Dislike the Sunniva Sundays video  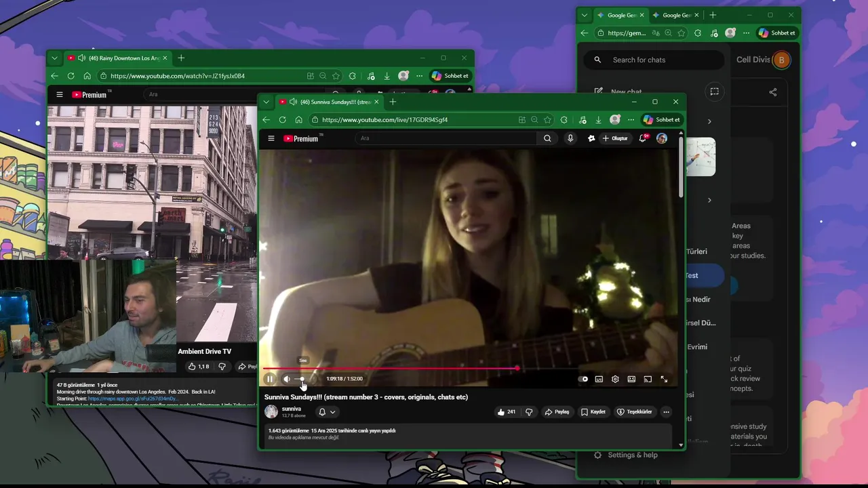tap(529, 411)
